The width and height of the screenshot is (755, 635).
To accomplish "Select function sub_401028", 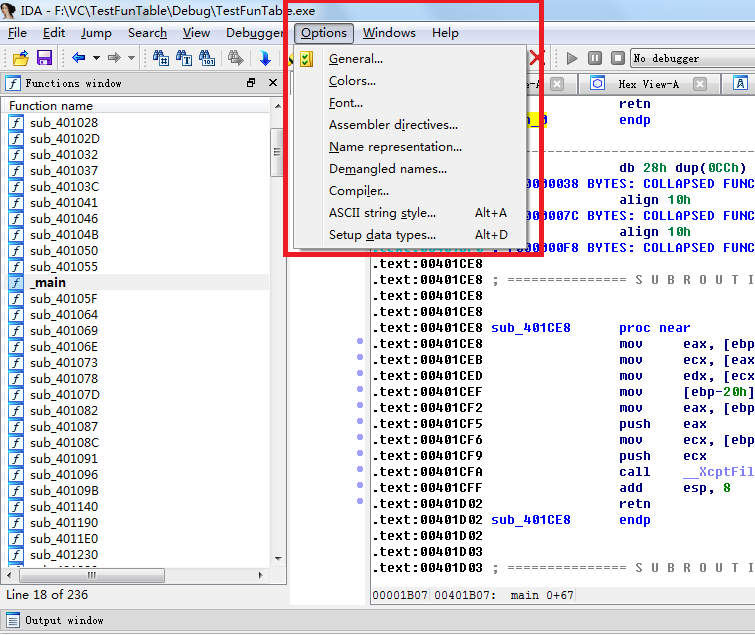I will 64,123.
